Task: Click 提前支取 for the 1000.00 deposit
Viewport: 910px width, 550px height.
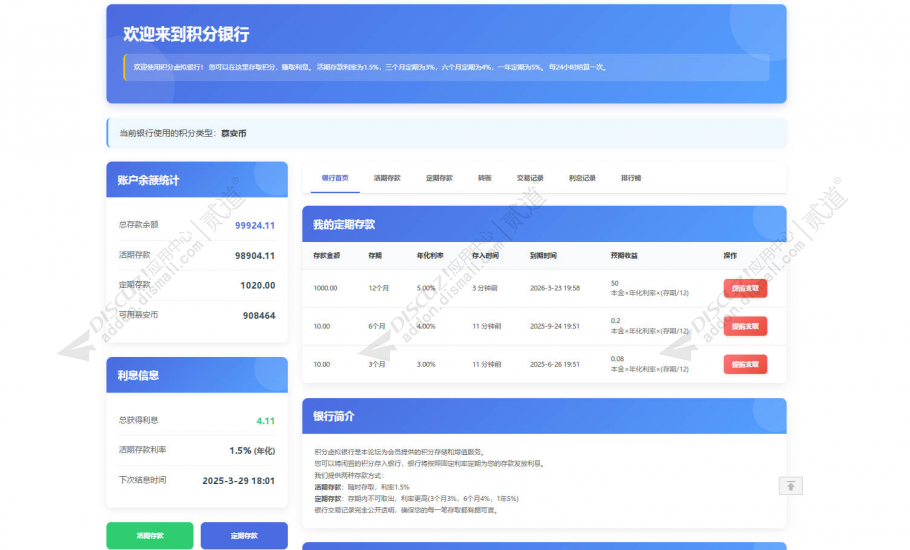Action: (745, 288)
